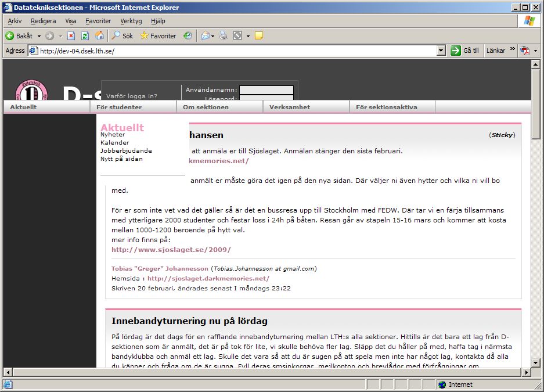Screen dimensions: 544x392
Task: Click the D-sektionen round logo
Action: click(31, 90)
